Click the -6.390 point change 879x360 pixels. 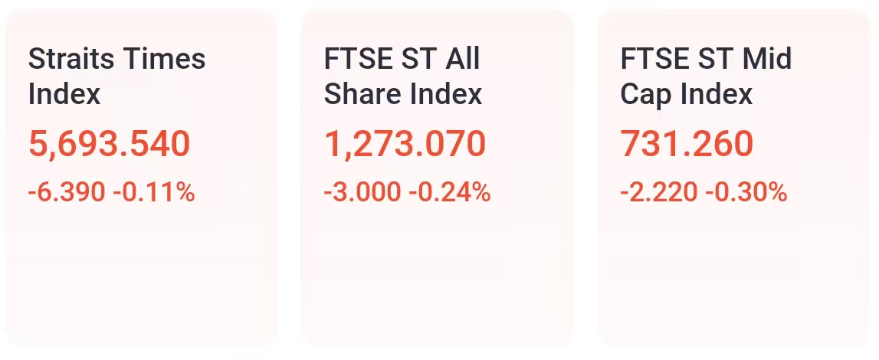[67, 193]
